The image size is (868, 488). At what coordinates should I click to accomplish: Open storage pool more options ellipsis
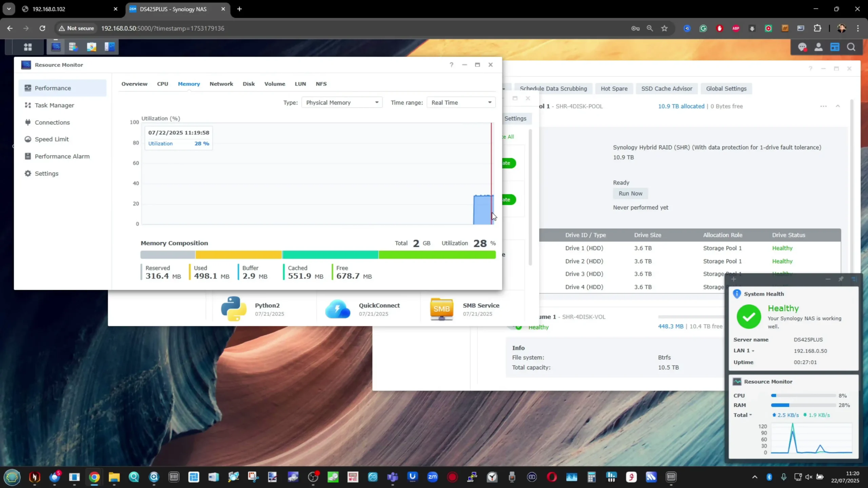823,106
